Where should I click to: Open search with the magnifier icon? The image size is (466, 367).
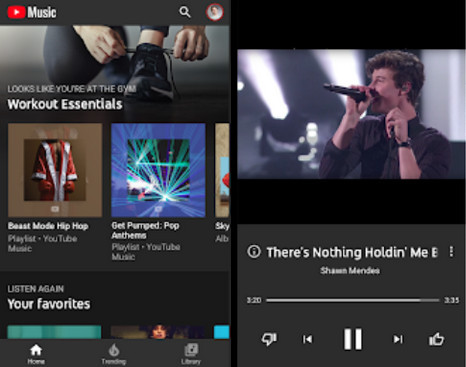coord(185,12)
